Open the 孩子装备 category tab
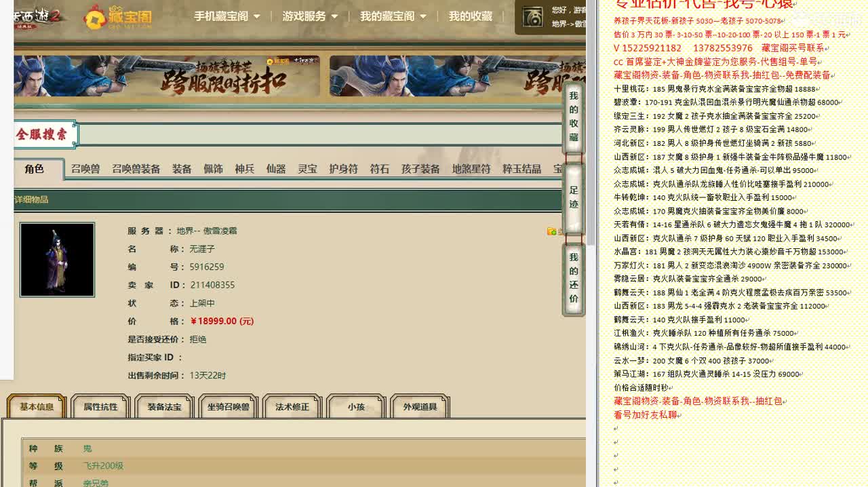Viewport: 868px width, 487px height. coord(420,169)
